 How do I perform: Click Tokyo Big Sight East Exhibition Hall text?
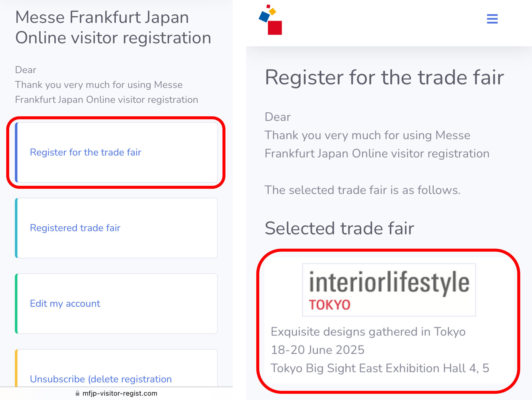(380, 368)
